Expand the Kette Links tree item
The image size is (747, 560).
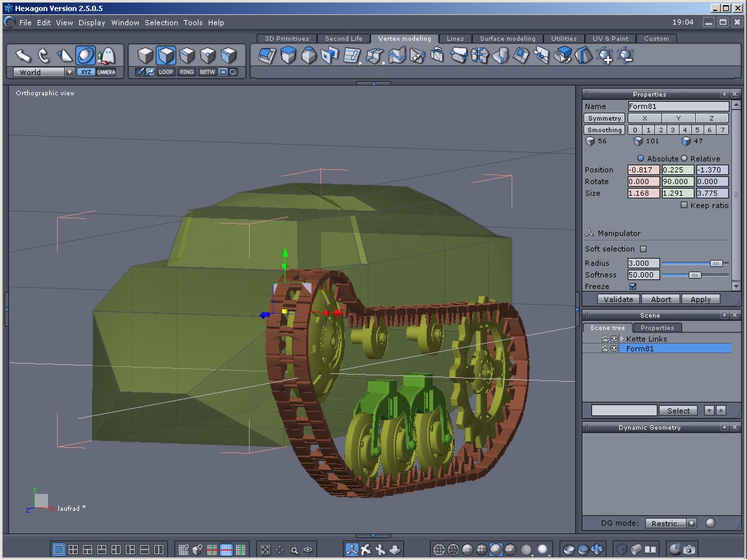click(622, 339)
